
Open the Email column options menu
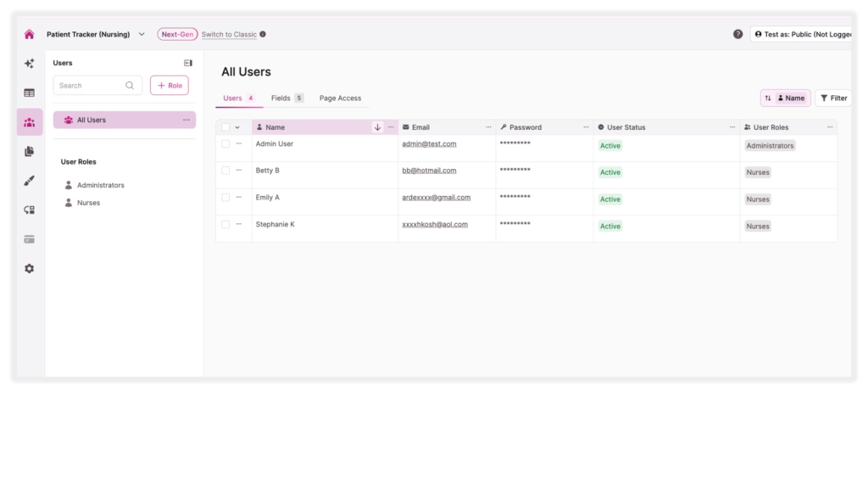pyautogui.click(x=487, y=126)
